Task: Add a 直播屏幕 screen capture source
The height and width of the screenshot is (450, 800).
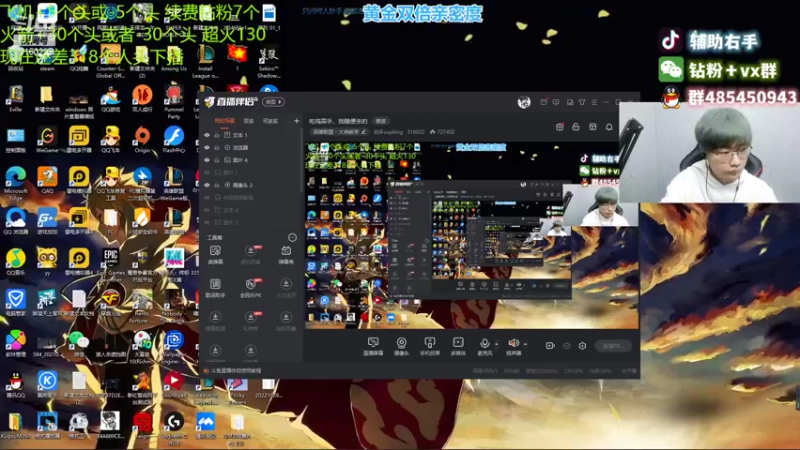Action: coord(373,346)
